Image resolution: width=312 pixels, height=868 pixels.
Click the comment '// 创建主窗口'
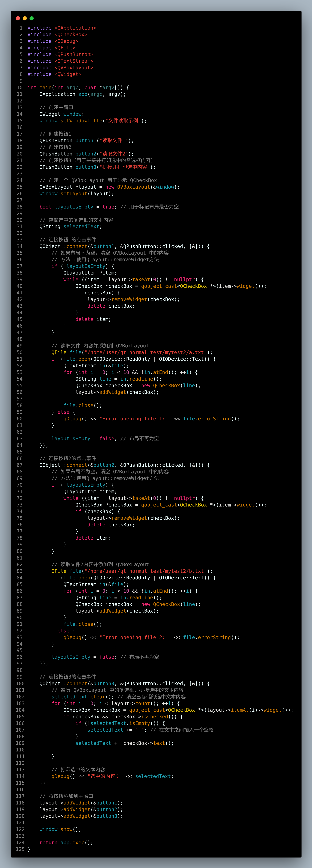click(x=56, y=107)
